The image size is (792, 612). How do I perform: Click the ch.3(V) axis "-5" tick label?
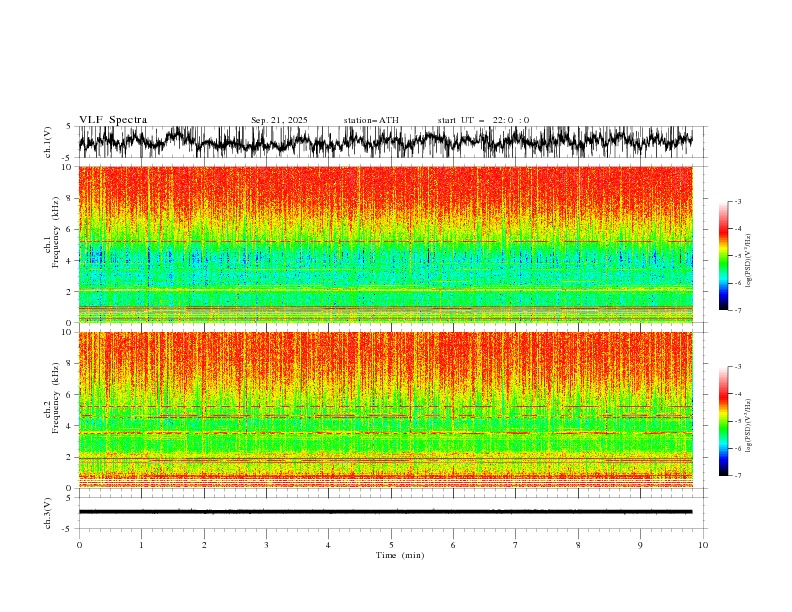pyautogui.click(x=68, y=529)
